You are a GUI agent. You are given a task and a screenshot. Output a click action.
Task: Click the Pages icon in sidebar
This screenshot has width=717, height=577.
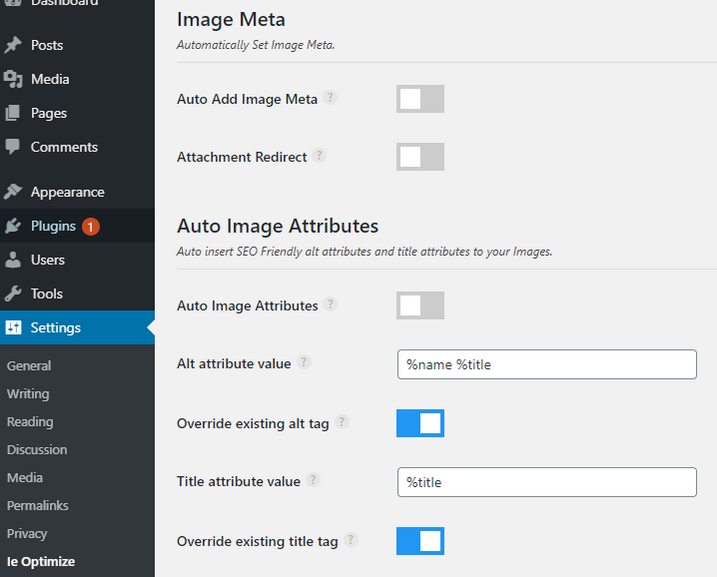13,113
